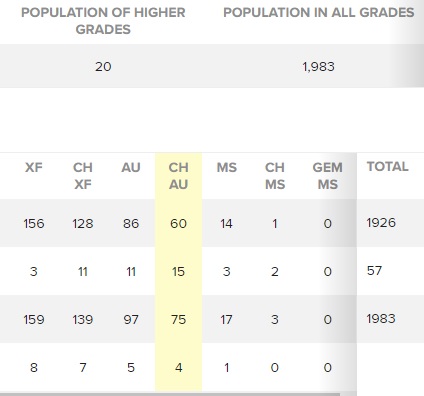Click the Population in All Grades heading
Viewport: 424px width, 396px height.
tap(319, 13)
